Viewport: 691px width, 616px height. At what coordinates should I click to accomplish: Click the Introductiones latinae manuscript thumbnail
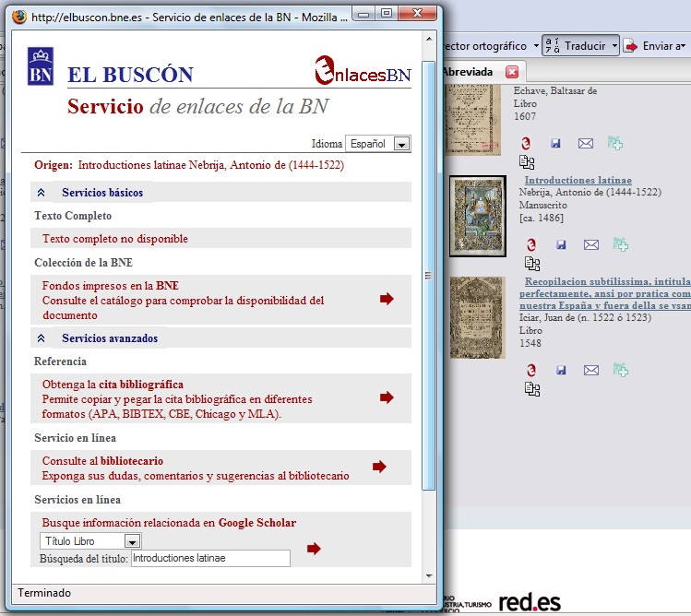pyautogui.click(x=478, y=216)
